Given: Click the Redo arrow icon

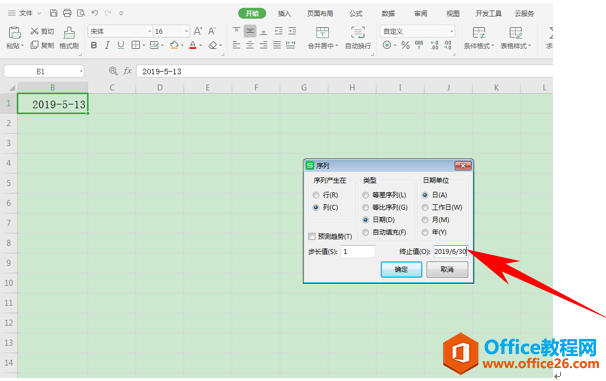Looking at the screenshot, I should (108, 13).
